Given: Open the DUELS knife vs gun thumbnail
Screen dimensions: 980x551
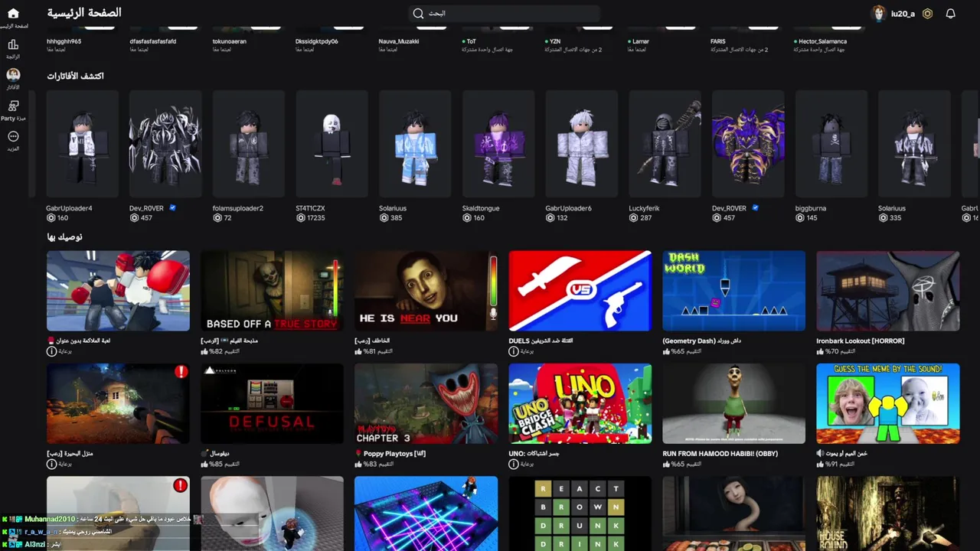Looking at the screenshot, I should coord(580,291).
